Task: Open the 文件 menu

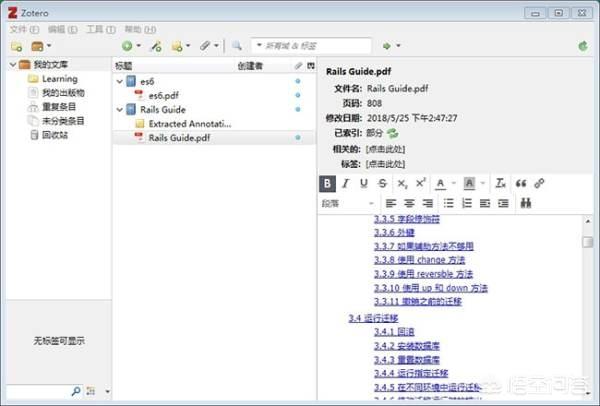Action: (x=24, y=29)
